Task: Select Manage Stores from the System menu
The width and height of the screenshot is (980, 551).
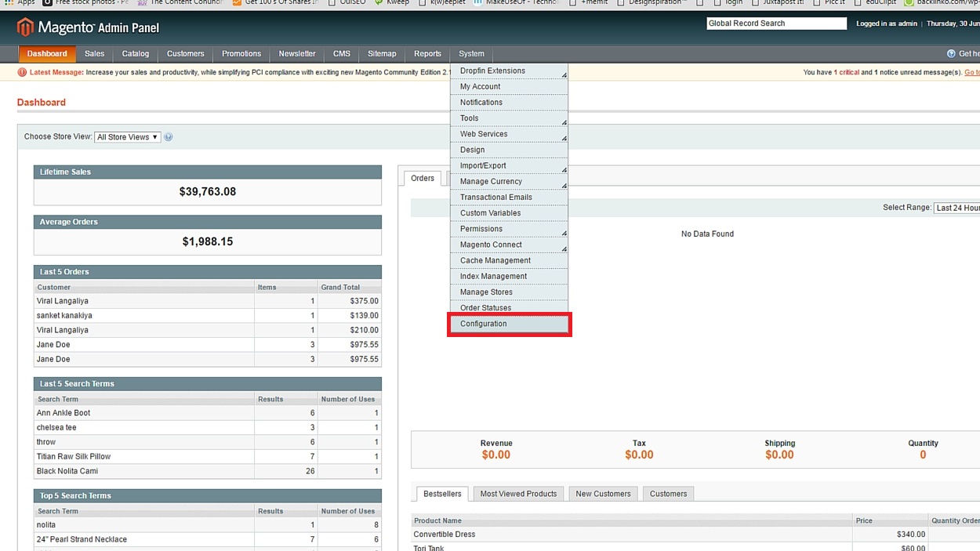Action: tap(509, 292)
